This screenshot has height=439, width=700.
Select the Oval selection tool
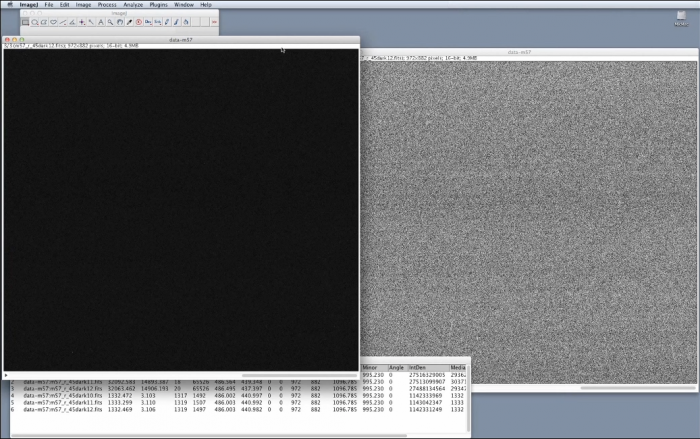[35, 22]
